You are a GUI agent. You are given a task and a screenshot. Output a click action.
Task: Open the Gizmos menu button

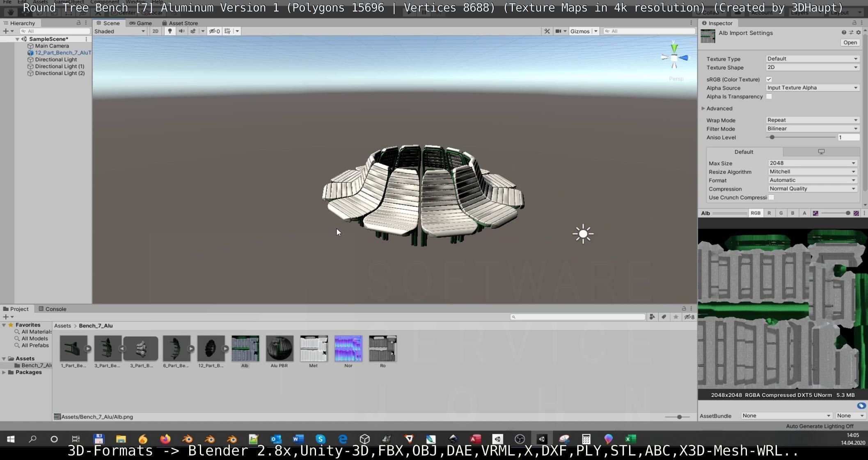pyautogui.click(x=579, y=31)
